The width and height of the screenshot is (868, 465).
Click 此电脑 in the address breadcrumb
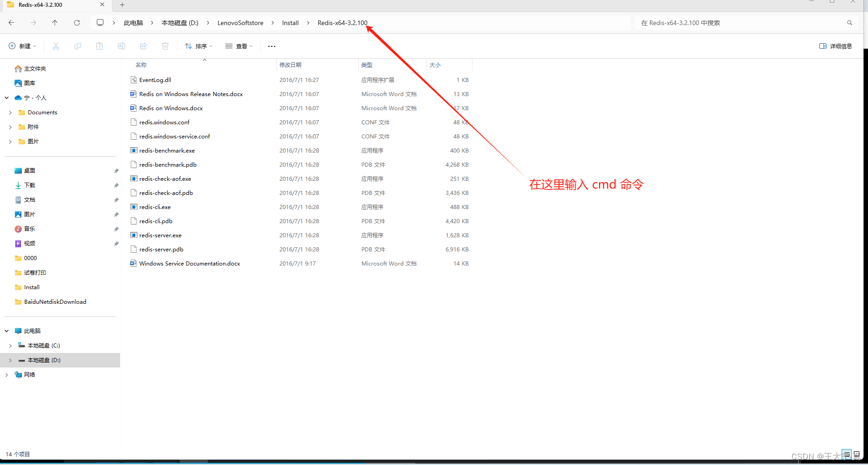click(x=133, y=23)
